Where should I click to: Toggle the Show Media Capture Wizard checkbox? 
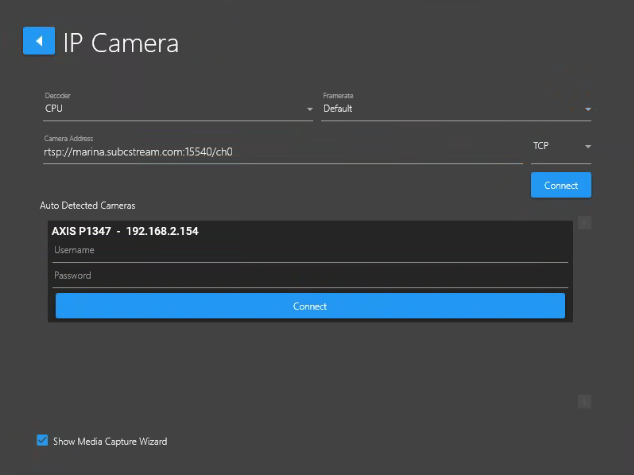point(42,440)
